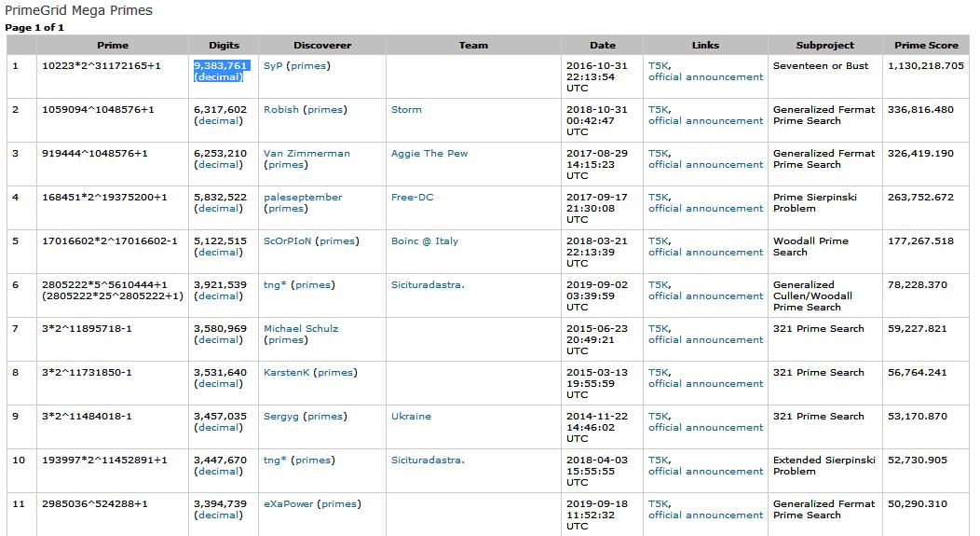Click the Robish discoverer link
This screenshot has width=980, height=536.
(x=281, y=110)
